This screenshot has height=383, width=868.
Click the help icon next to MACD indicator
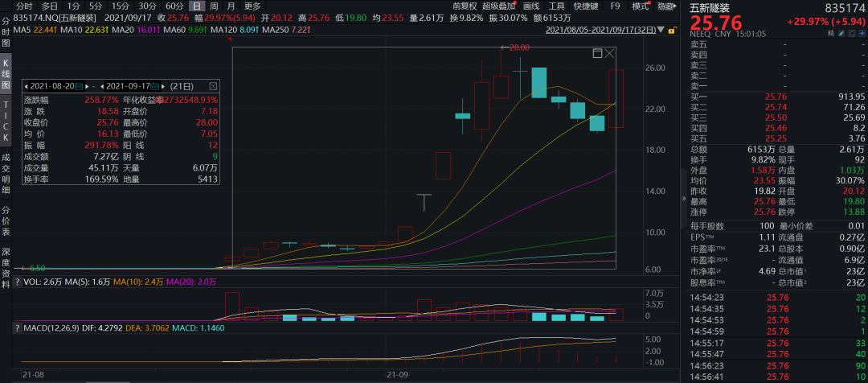coord(17,327)
